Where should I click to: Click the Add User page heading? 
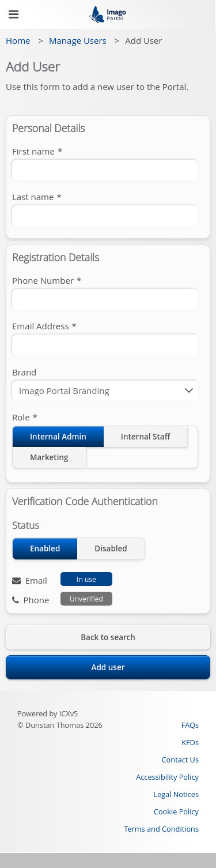click(x=33, y=67)
